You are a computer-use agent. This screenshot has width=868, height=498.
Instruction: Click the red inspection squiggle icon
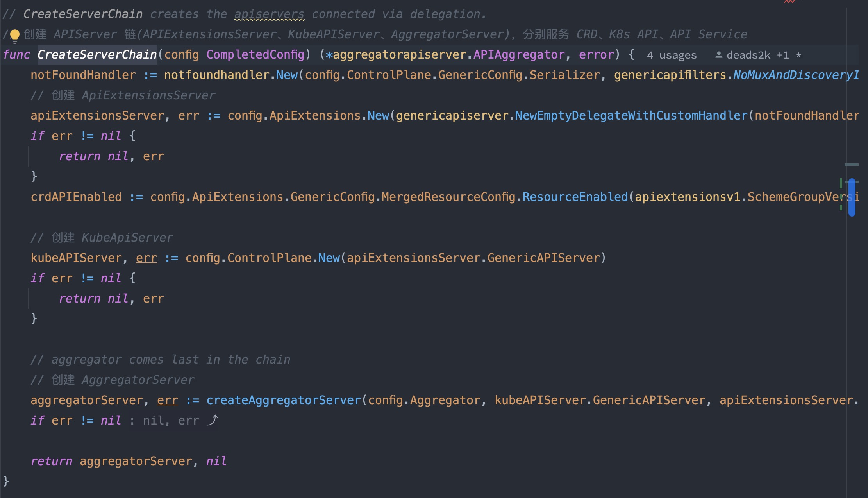click(789, 2)
